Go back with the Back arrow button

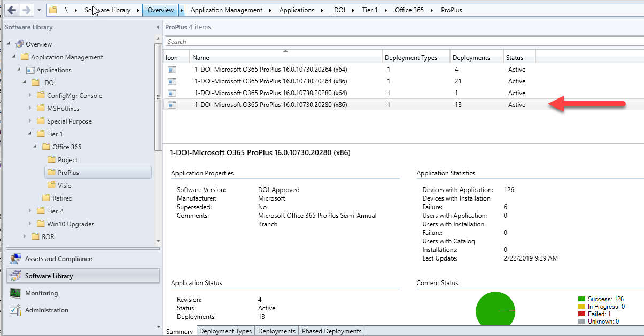click(12, 10)
